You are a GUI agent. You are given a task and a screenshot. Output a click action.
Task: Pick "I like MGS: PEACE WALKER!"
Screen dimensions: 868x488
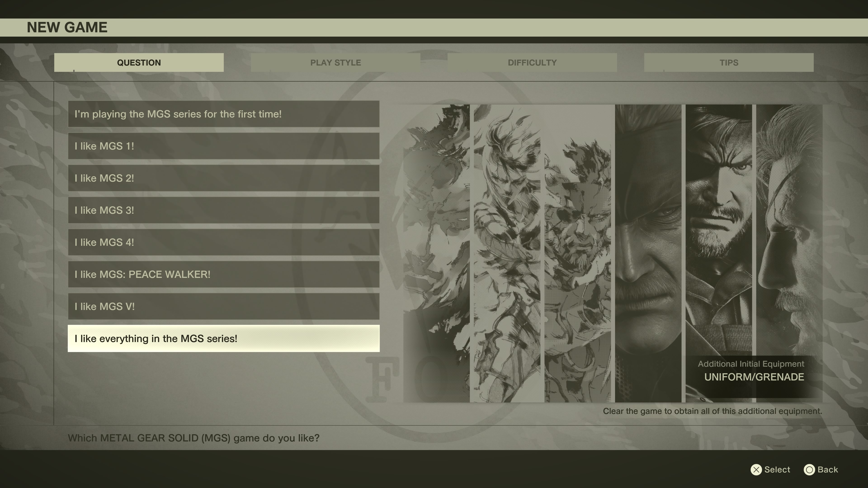click(x=223, y=274)
